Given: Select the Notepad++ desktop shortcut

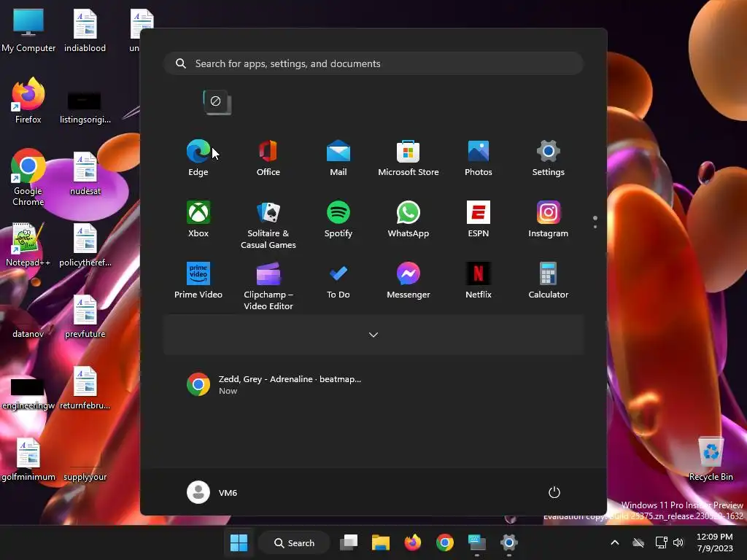Looking at the screenshot, I should 28,245.
